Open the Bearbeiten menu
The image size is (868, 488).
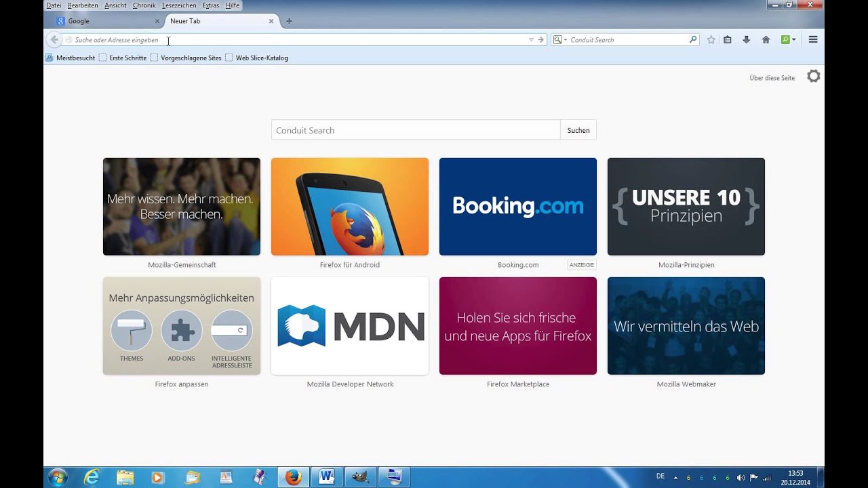pyautogui.click(x=83, y=5)
